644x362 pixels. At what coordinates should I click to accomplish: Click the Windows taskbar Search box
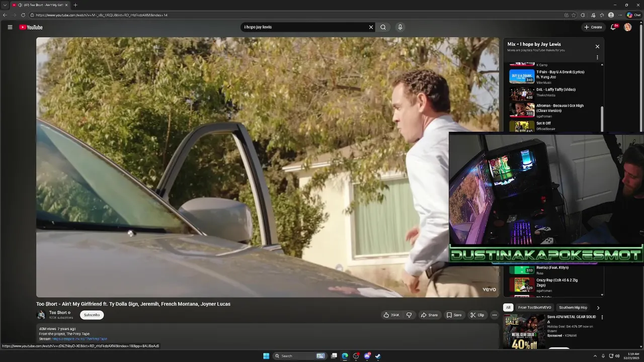pyautogui.click(x=300, y=356)
